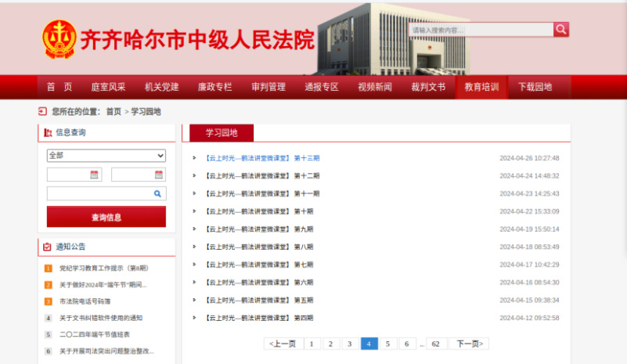The image size is (627, 364).
Task: Click the 通知公告 clipboard icon
Action: click(x=47, y=247)
